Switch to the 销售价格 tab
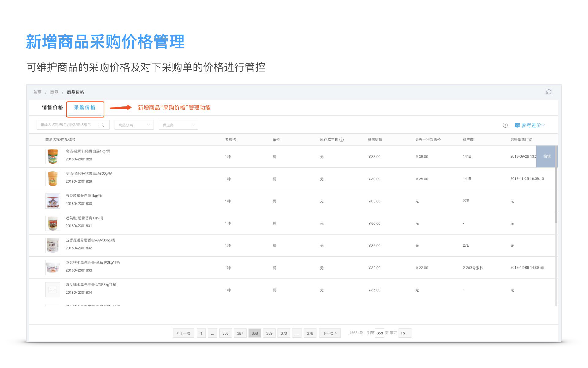Viewport: 588px width, 368px height. point(52,108)
